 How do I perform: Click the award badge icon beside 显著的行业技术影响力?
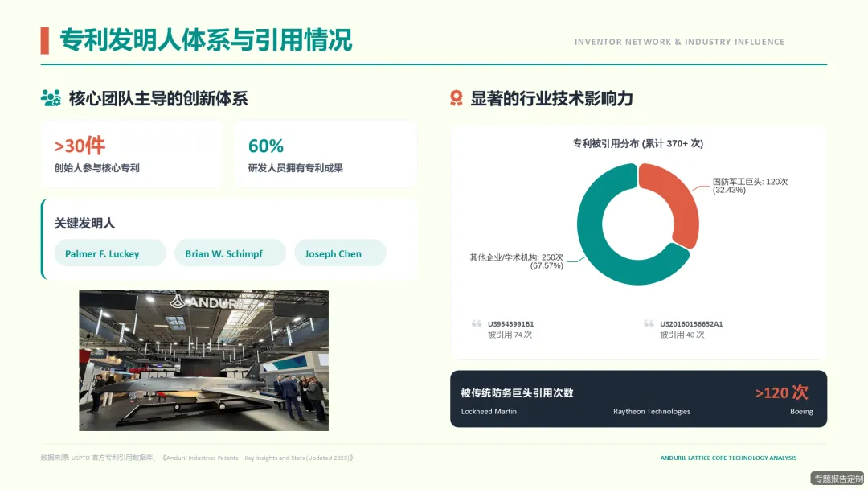tap(457, 98)
